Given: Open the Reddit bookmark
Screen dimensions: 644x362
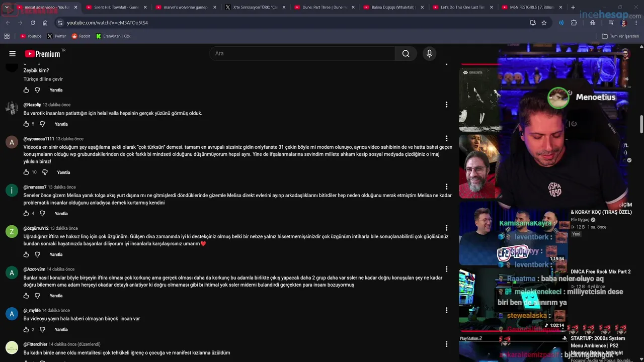Looking at the screenshot, I should (x=80, y=36).
